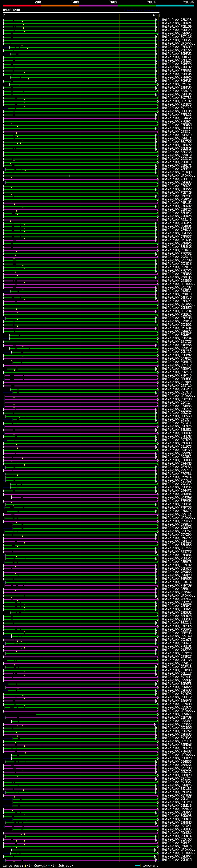Open hit UniRef100_B9R9P5
197x868 pixels.
coord(177,33)
